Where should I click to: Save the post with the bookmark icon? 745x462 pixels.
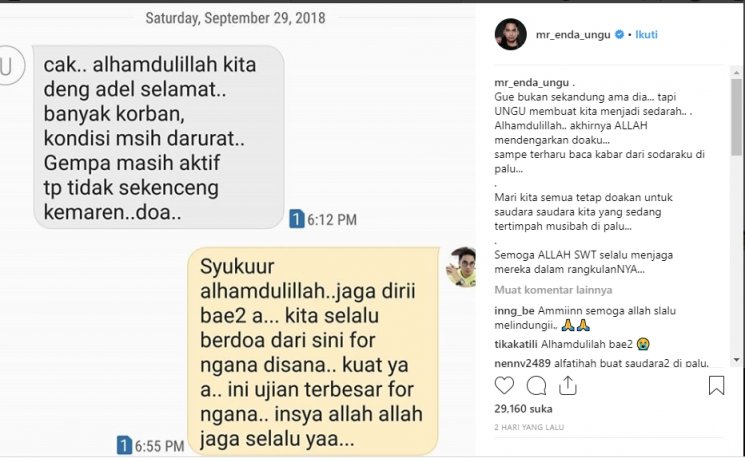[x=716, y=385]
